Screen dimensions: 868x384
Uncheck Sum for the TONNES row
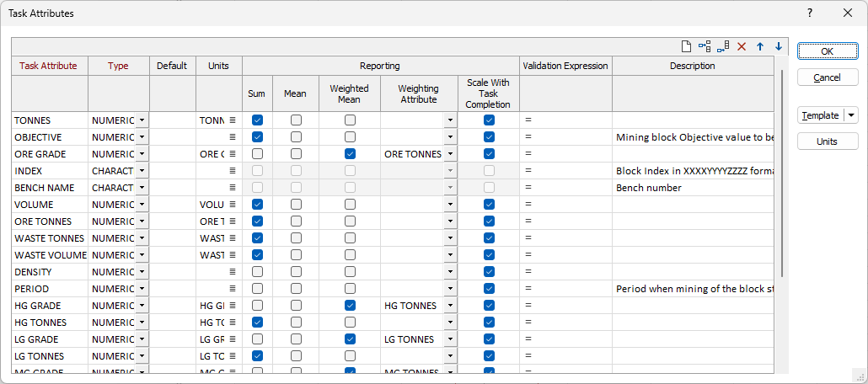pos(257,120)
